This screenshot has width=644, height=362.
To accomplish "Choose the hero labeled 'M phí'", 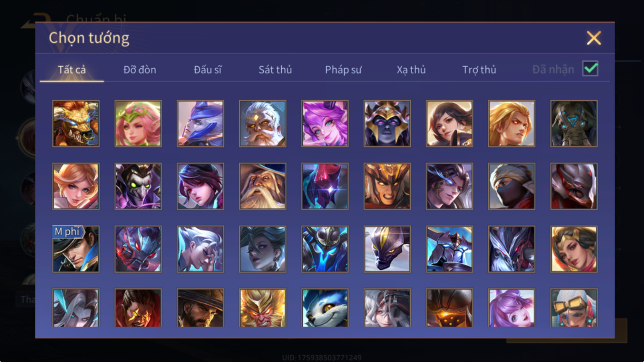I will [76, 249].
